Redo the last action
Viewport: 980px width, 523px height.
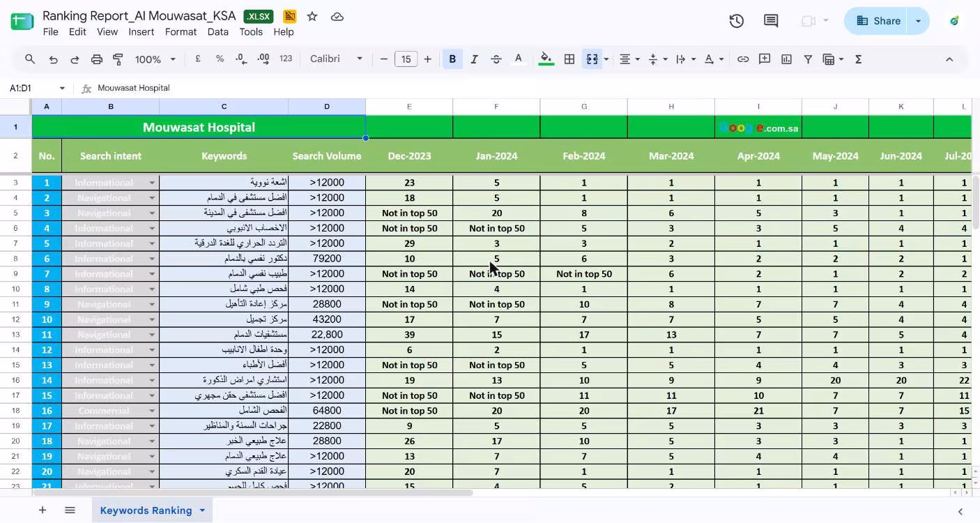[75, 59]
